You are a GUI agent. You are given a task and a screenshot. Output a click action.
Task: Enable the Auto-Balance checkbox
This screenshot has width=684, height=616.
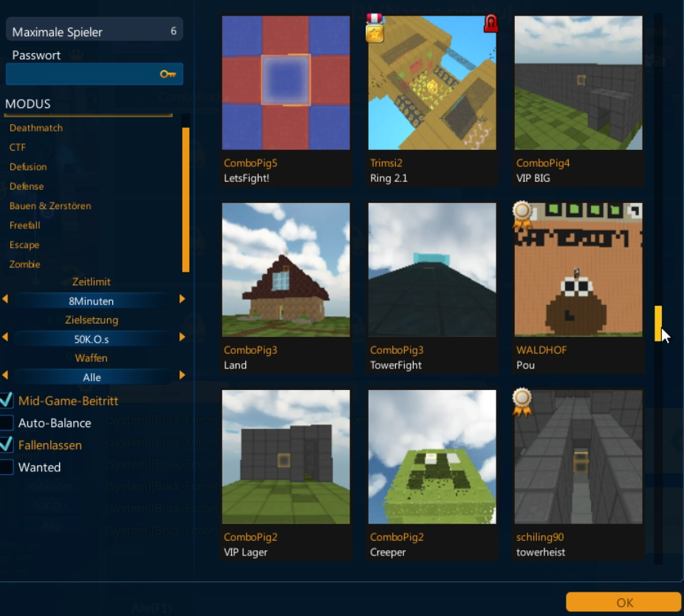(7, 422)
